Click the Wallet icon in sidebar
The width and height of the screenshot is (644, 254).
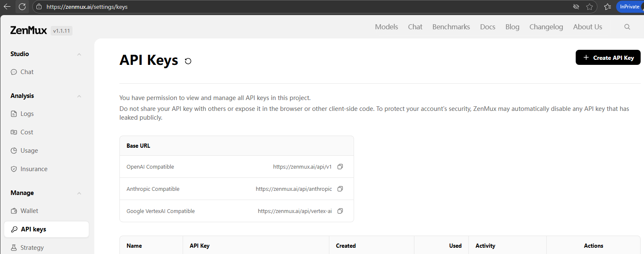pyautogui.click(x=14, y=211)
